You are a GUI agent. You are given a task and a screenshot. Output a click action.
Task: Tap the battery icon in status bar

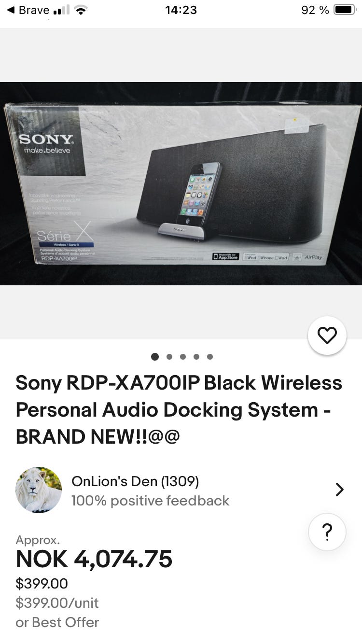pyautogui.click(x=345, y=10)
